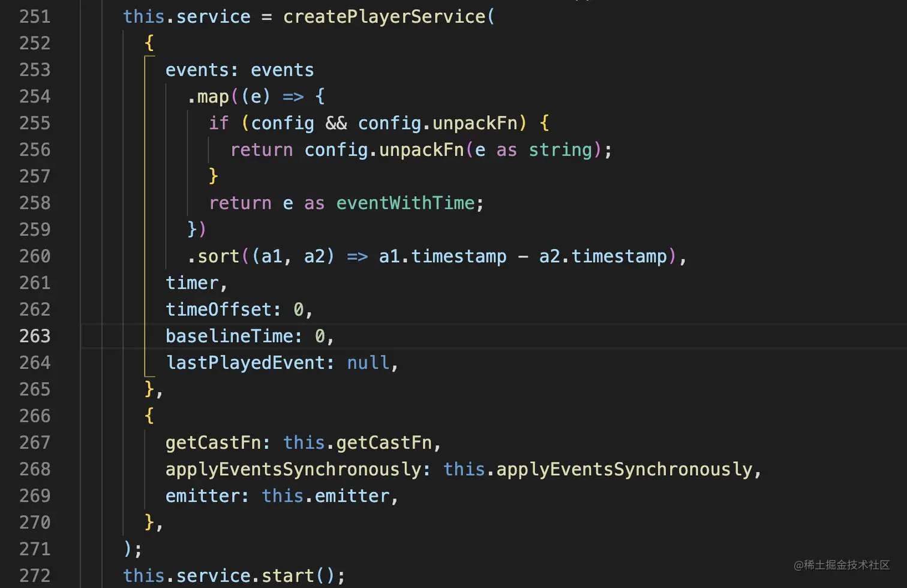Viewport: 907px width, 588px height.
Task: Click line number 268 in the gutter
Action: 35,469
